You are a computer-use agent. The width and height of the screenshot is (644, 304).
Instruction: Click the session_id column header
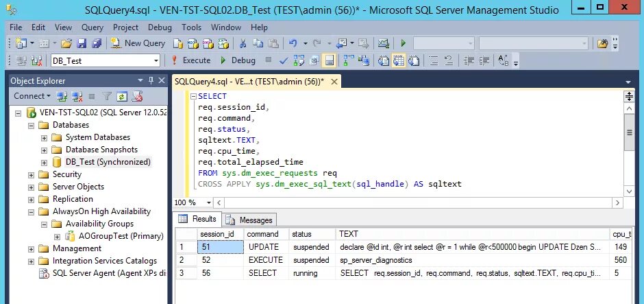[220, 234]
